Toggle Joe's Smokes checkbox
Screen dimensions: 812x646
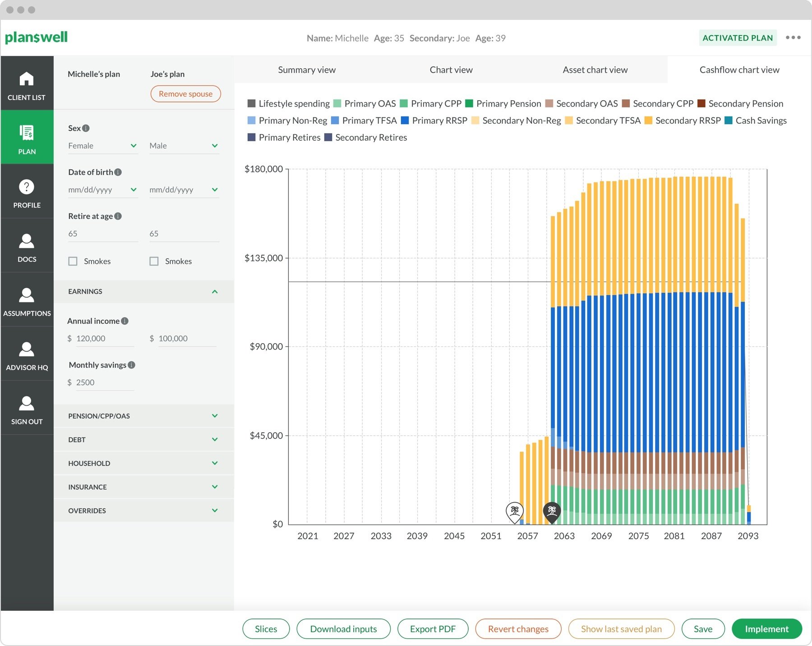pyautogui.click(x=154, y=261)
